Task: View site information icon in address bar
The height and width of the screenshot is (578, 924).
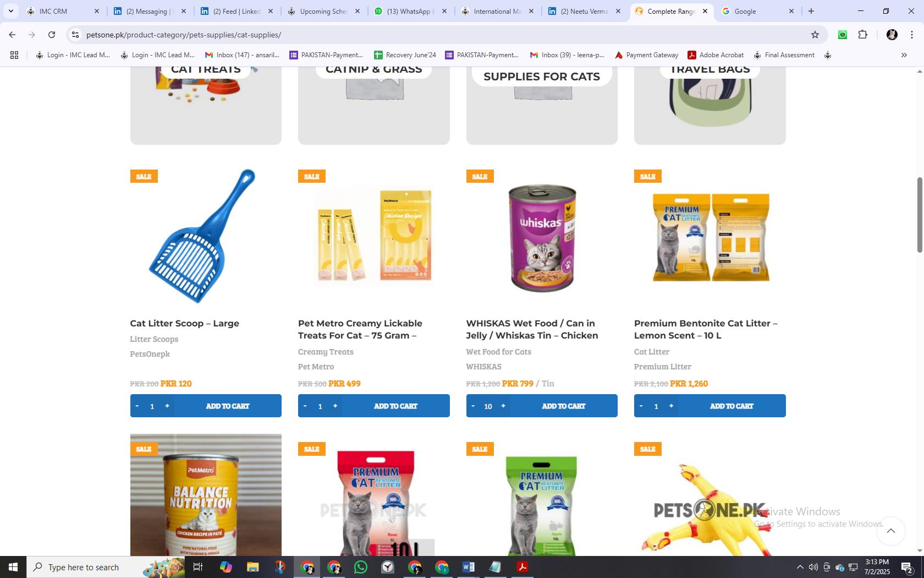Action: click(75, 35)
